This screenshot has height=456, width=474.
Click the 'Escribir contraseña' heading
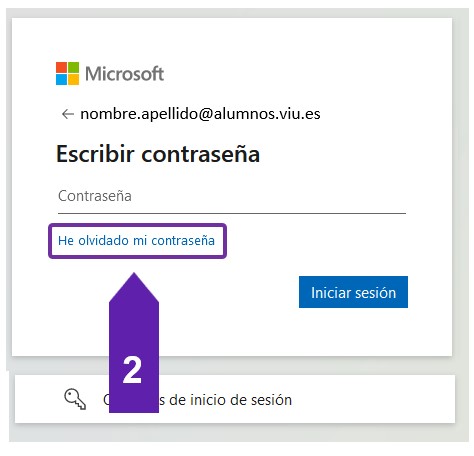pyautogui.click(x=158, y=154)
